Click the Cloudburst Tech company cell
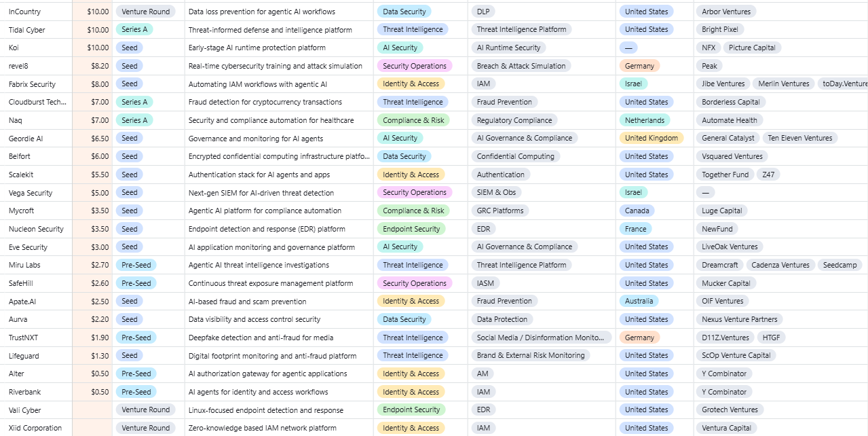 click(36, 102)
